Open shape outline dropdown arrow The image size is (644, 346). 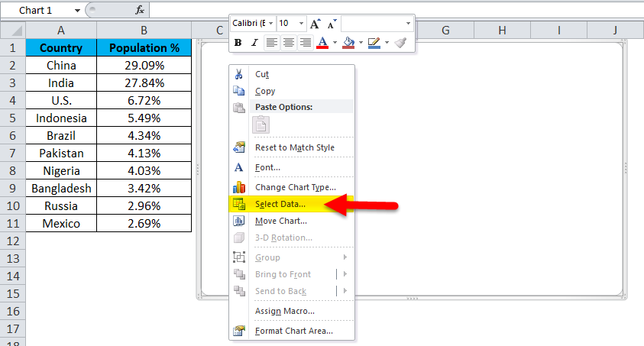[387, 42]
